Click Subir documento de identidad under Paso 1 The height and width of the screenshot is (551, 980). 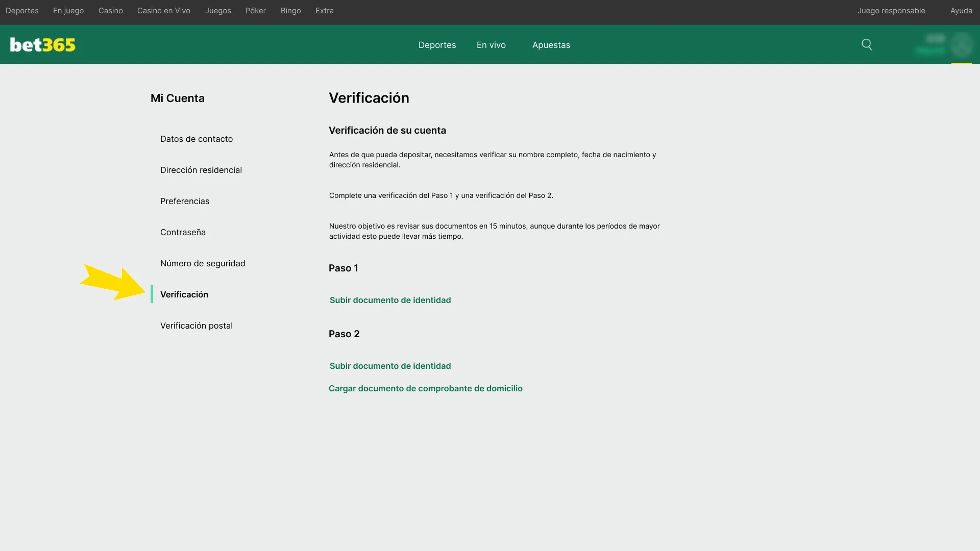390,300
